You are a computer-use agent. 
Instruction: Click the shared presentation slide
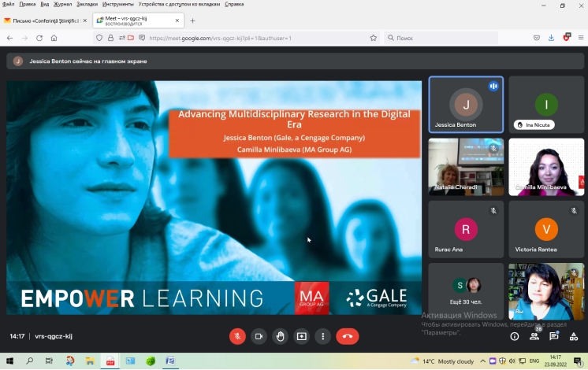pyautogui.click(x=214, y=198)
